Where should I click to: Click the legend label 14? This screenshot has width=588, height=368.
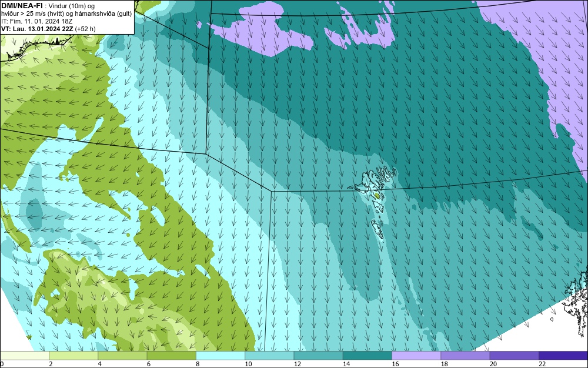tap(346, 364)
